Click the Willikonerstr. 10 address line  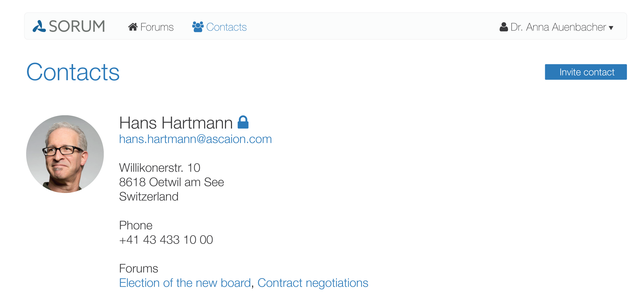[160, 168]
